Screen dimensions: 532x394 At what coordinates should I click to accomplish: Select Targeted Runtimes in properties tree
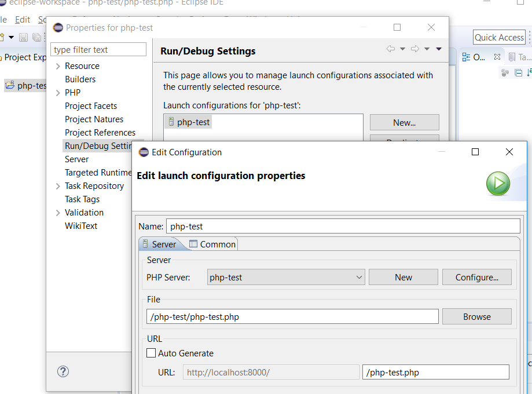[x=98, y=173]
